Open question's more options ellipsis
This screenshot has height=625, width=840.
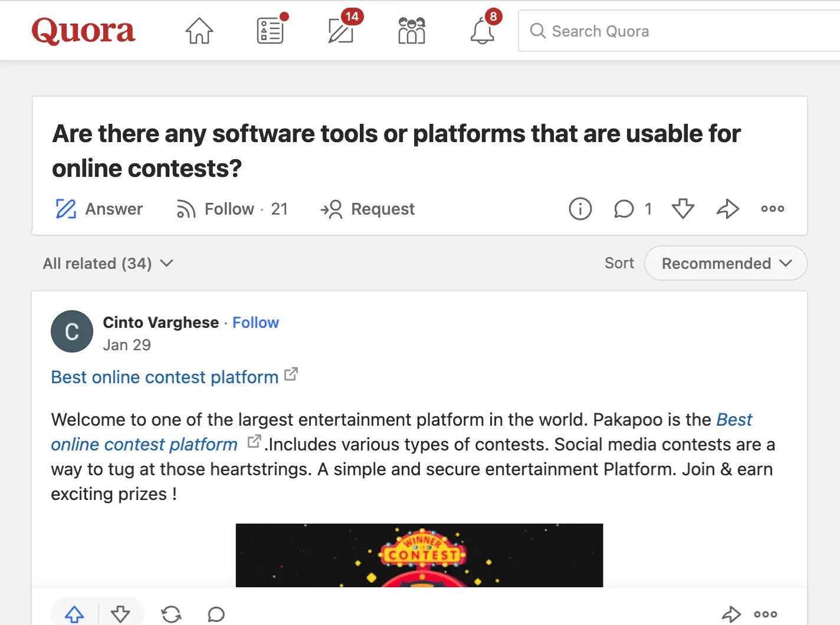tap(772, 209)
